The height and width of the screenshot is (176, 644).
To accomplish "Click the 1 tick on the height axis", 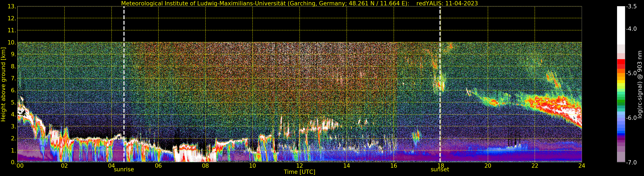I will (x=13, y=150).
